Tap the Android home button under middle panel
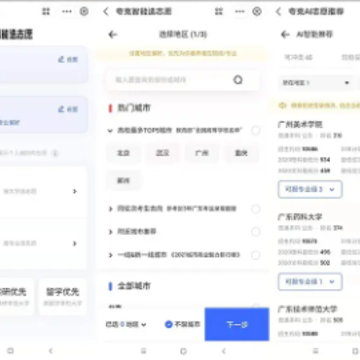Viewport: 360px width, 360px height. coord(183,351)
